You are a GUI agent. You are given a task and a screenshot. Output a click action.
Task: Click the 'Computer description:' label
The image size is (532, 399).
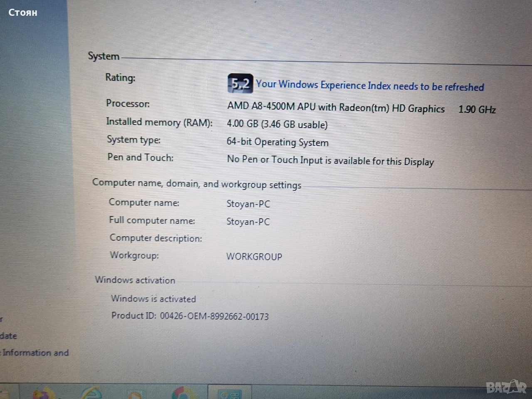pyautogui.click(x=156, y=238)
